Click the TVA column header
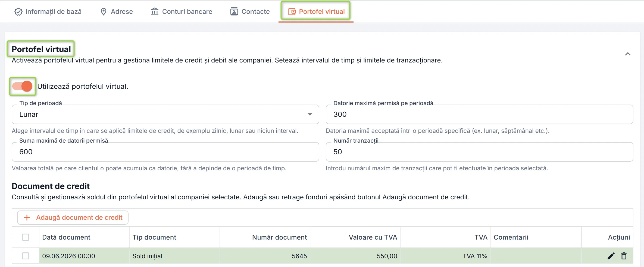 [445, 237]
